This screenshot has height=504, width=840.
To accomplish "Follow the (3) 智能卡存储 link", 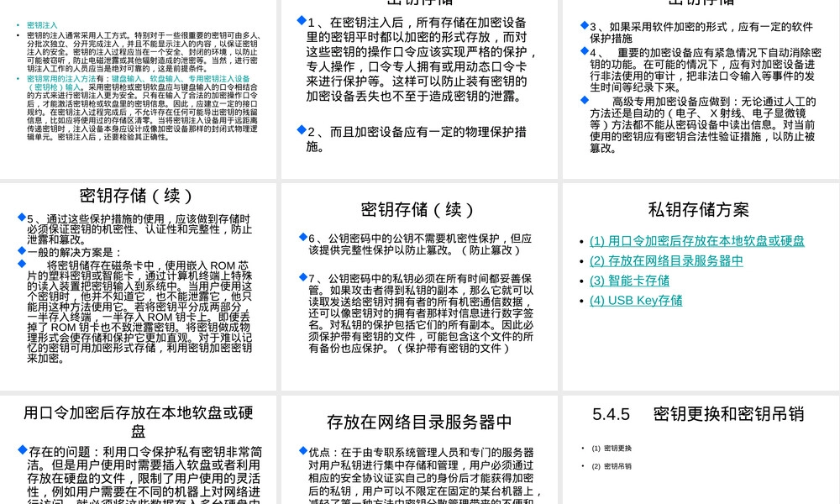I will (x=629, y=281).
